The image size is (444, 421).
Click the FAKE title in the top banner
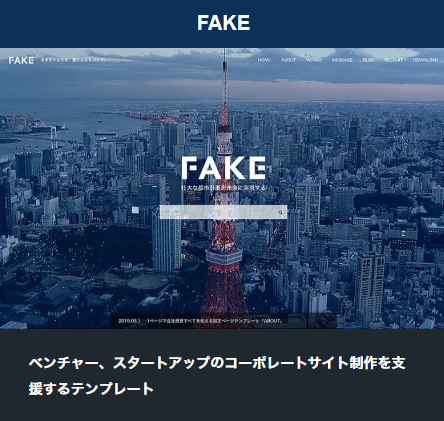(x=223, y=23)
